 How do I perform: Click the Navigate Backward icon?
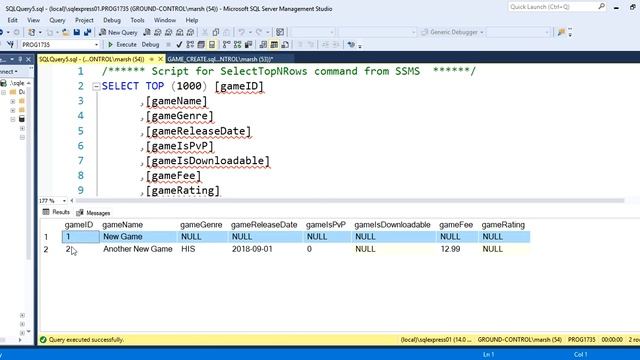(1, 32)
